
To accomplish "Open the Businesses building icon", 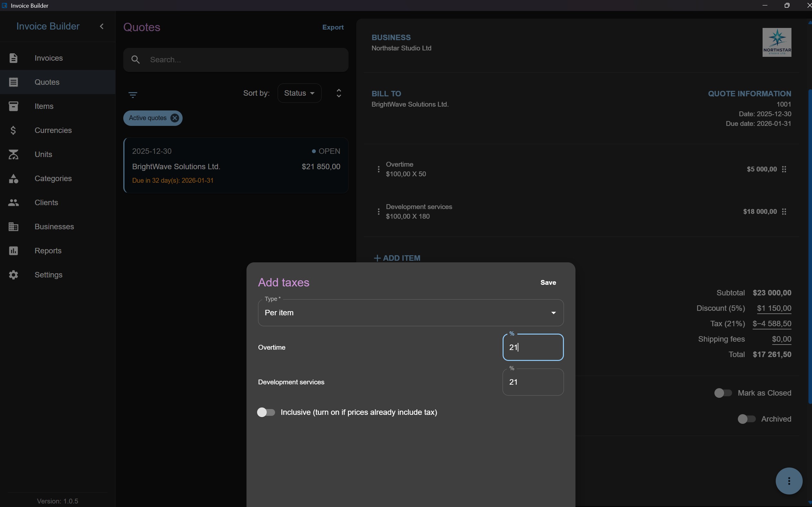I will point(13,227).
